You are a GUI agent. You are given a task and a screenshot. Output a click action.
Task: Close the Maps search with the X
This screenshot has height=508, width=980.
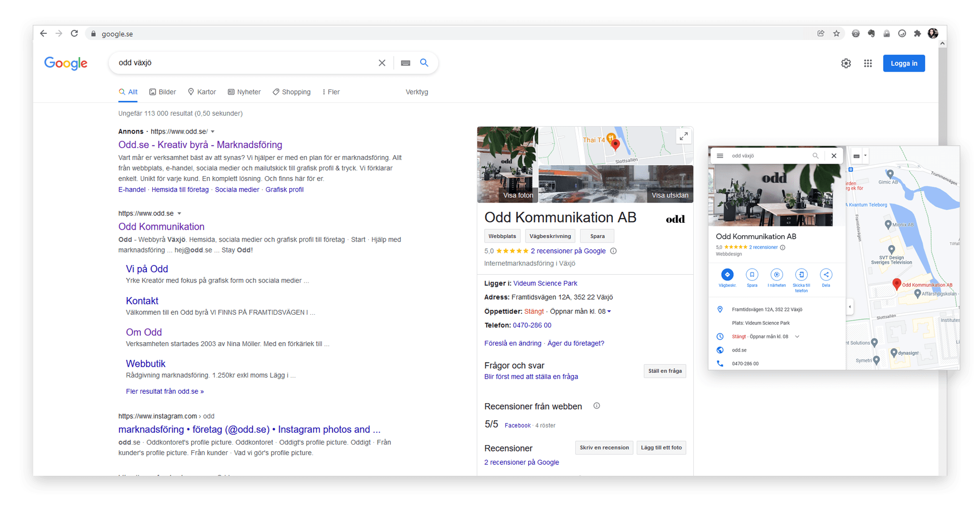coord(834,156)
